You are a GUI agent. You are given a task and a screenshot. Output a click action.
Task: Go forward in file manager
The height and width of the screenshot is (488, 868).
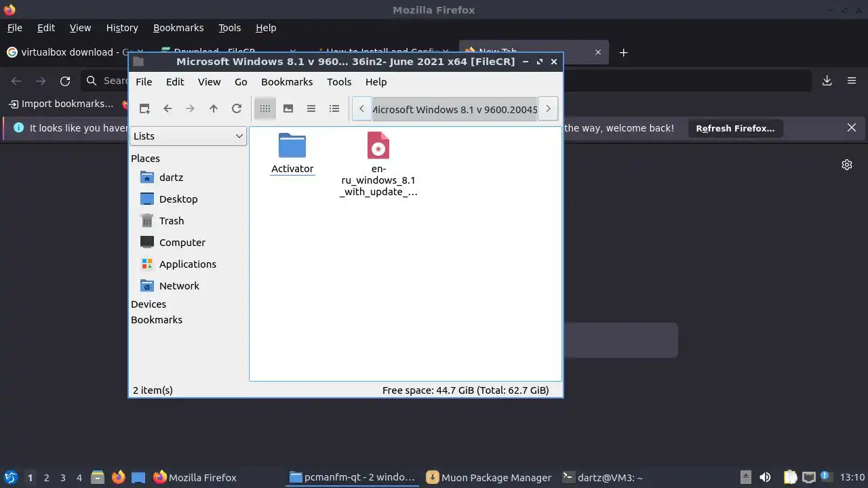click(191, 108)
